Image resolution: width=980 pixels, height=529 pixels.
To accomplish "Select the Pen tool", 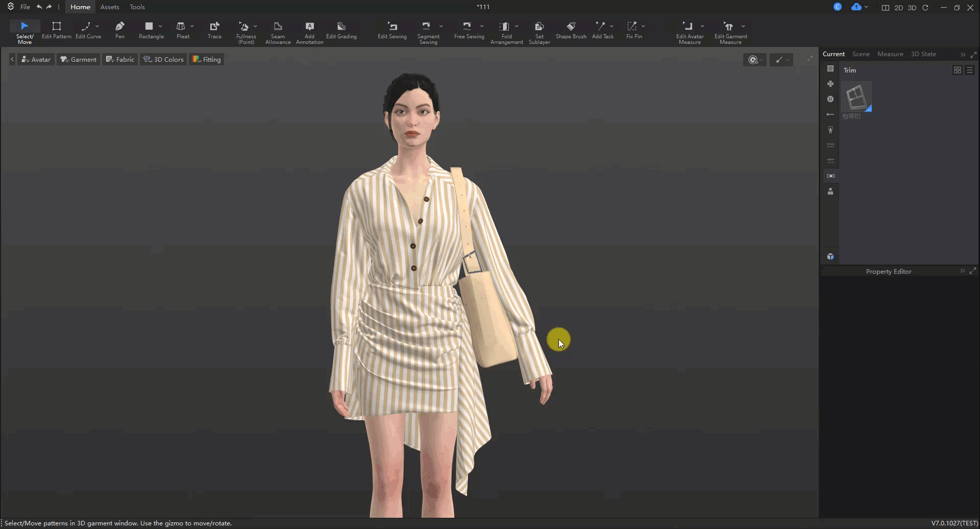I will (x=119, y=30).
